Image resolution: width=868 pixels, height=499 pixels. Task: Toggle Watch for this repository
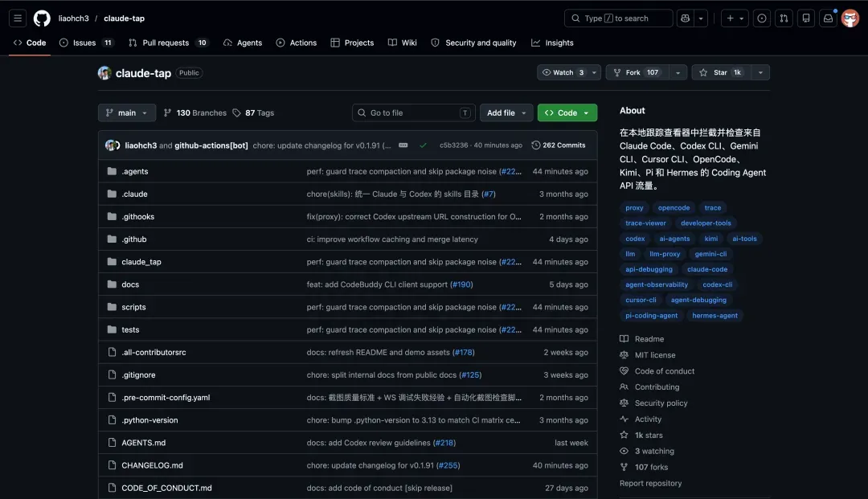click(x=563, y=72)
